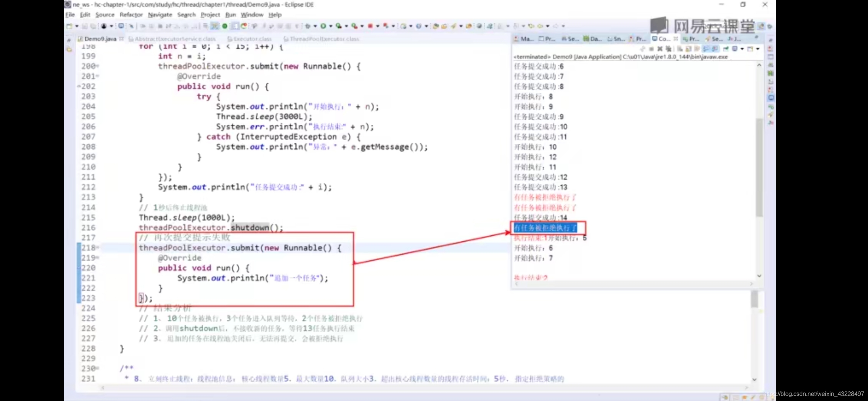Click the red Stop icon in the main toolbar

tap(370, 26)
